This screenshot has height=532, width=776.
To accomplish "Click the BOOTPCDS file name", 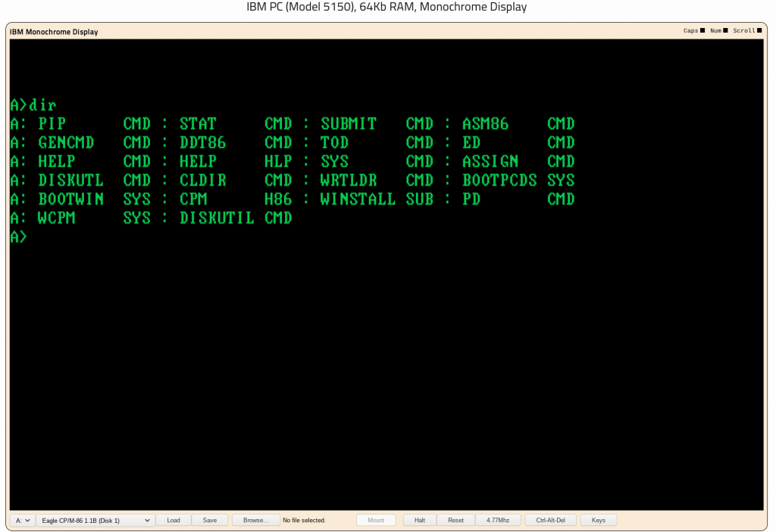I will click(500, 180).
